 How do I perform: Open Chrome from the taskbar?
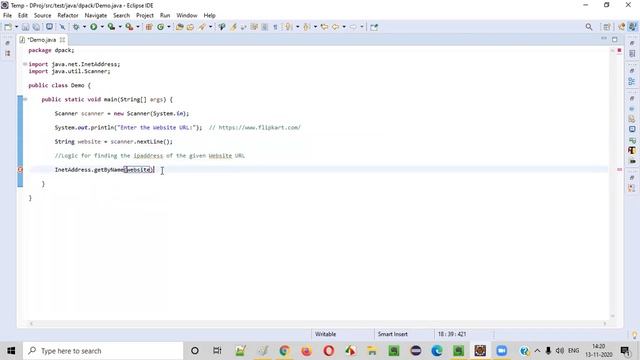tap(284, 351)
